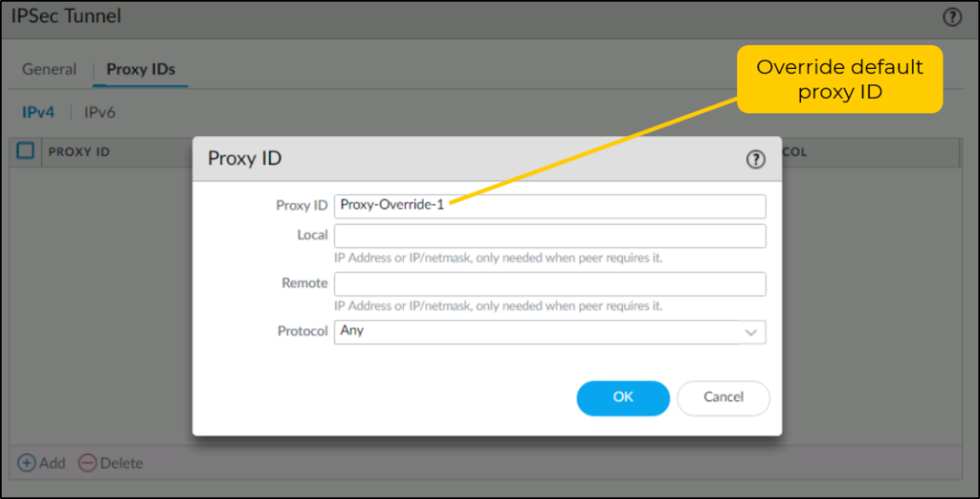This screenshot has height=499, width=980.
Task: Open help for the IPSec Tunnel window
Action: click(x=952, y=17)
